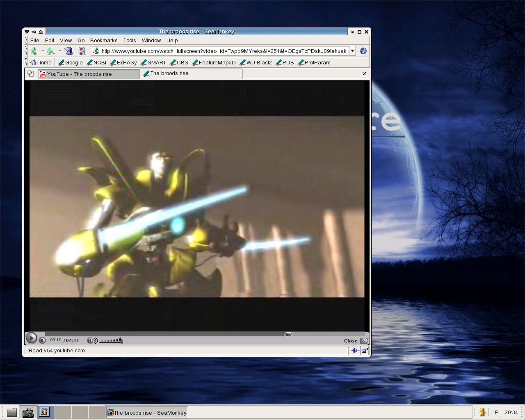Open the Google bookmark
The height and width of the screenshot is (420, 525).
coord(71,62)
